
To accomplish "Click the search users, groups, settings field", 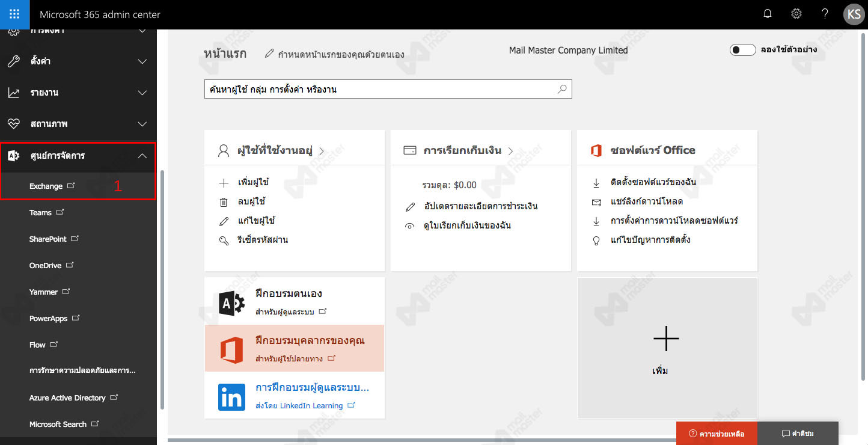I will [388, 89].
